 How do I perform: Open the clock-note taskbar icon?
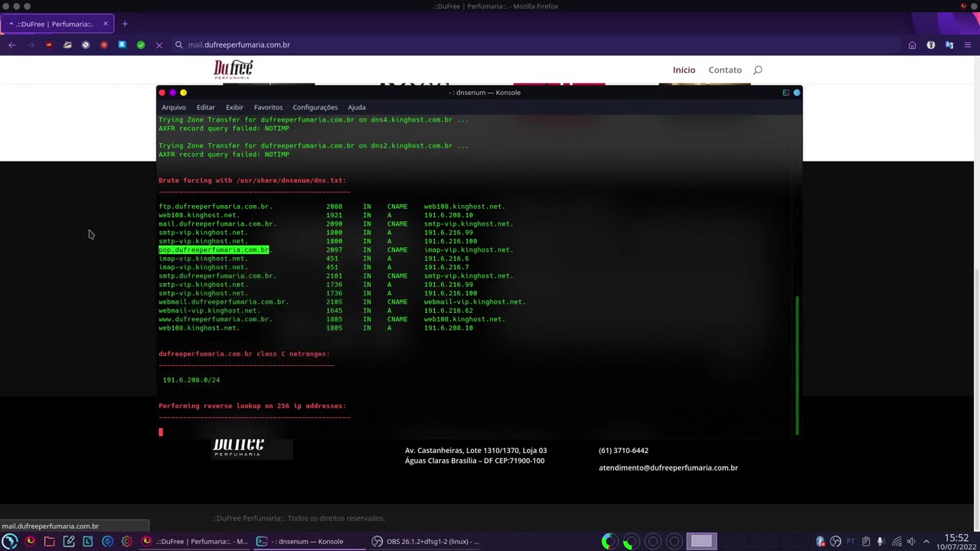88,541
